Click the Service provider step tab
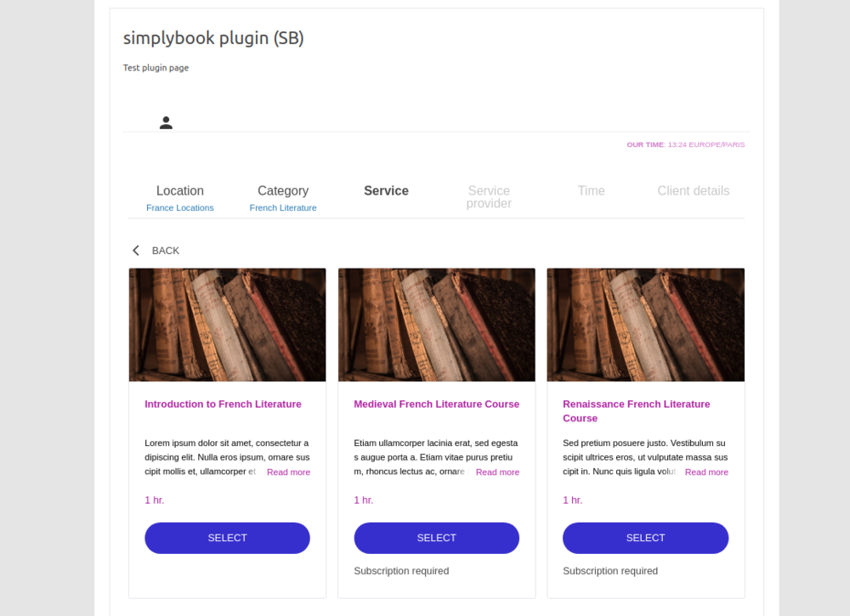Image resolution: width=850 pixels, height=616 pixels. 489,196
